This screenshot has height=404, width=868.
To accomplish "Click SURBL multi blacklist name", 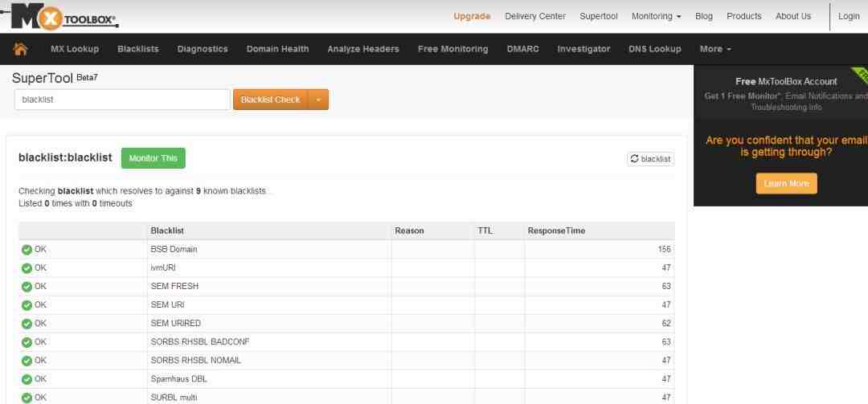I will pos(174,398).
